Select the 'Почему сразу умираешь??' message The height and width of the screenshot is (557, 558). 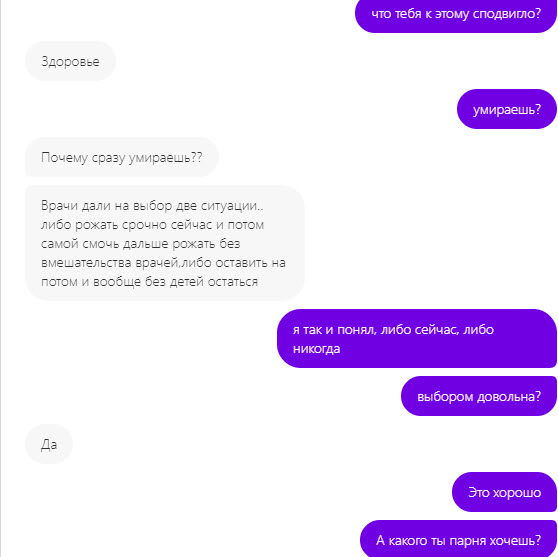(121, 157)
